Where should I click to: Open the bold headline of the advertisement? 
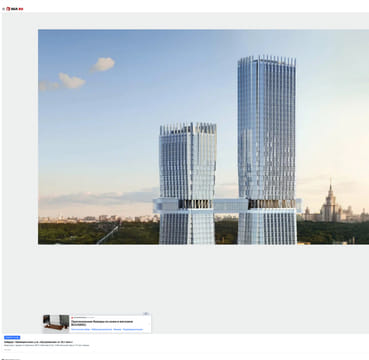[102, 323]
